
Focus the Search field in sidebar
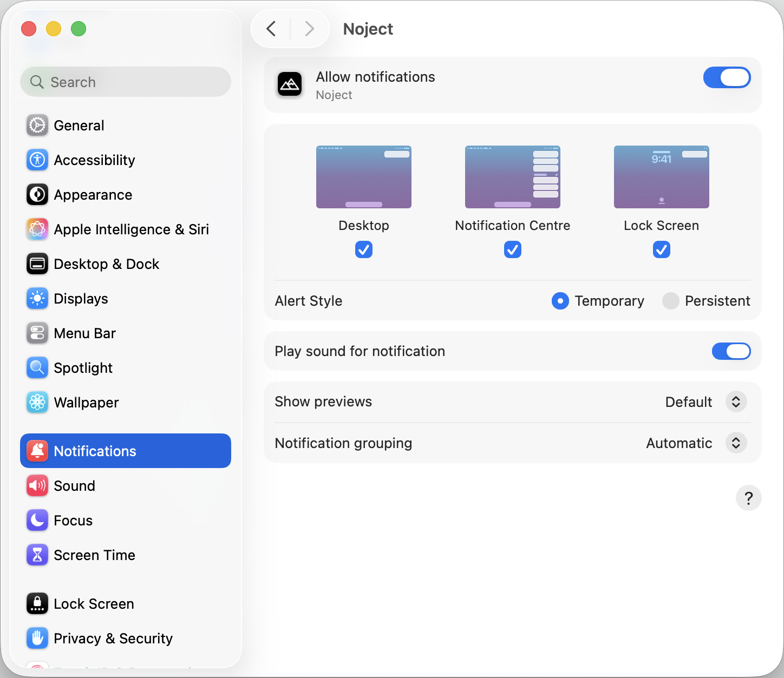(x=126, y=82)
